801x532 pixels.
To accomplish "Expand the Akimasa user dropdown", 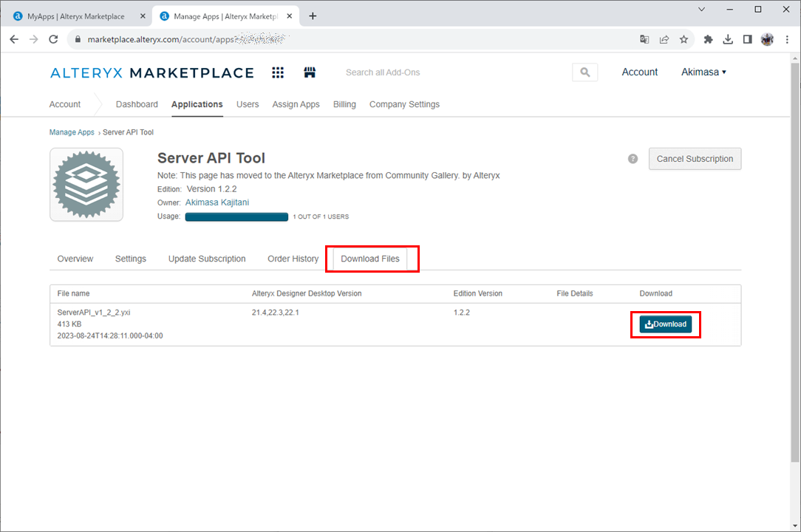I will coord(703,72).
